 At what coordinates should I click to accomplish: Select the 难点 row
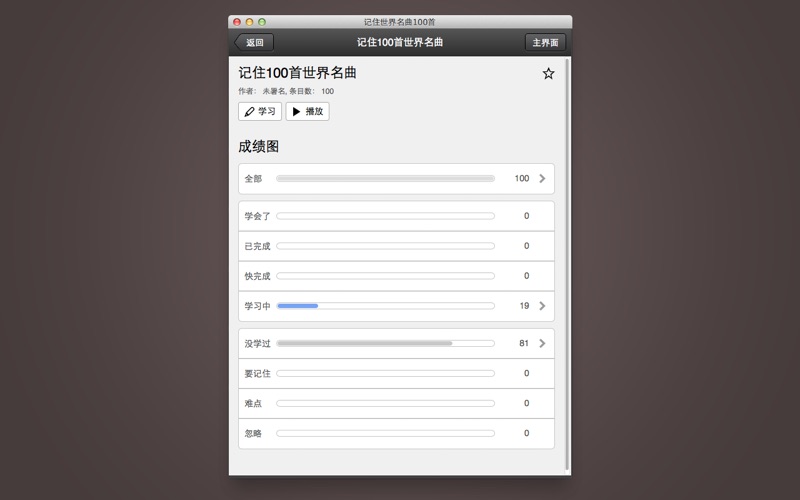(396, 404)
